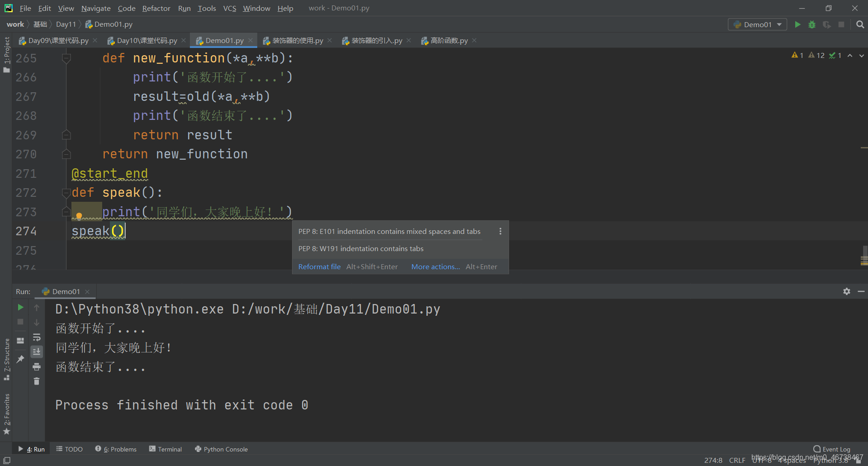The height and width of the screenshot is (466, 868).
Task: Close the Demo01 Run tab
Action: tap(87, 292)
